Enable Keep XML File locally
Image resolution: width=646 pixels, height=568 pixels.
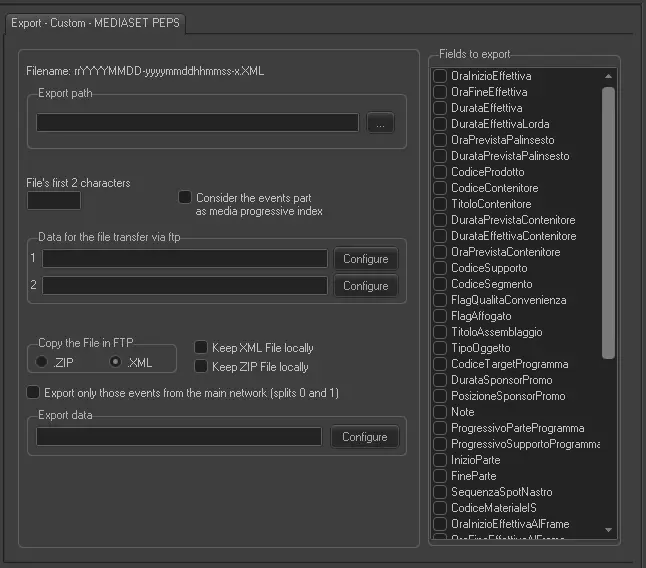(x=201, y=348)
